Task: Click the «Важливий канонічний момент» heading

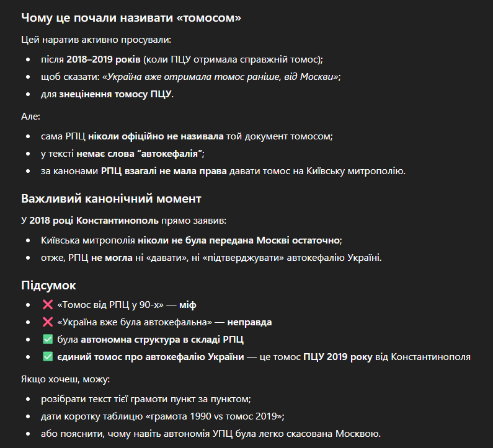Action: [x=111, y=199]
